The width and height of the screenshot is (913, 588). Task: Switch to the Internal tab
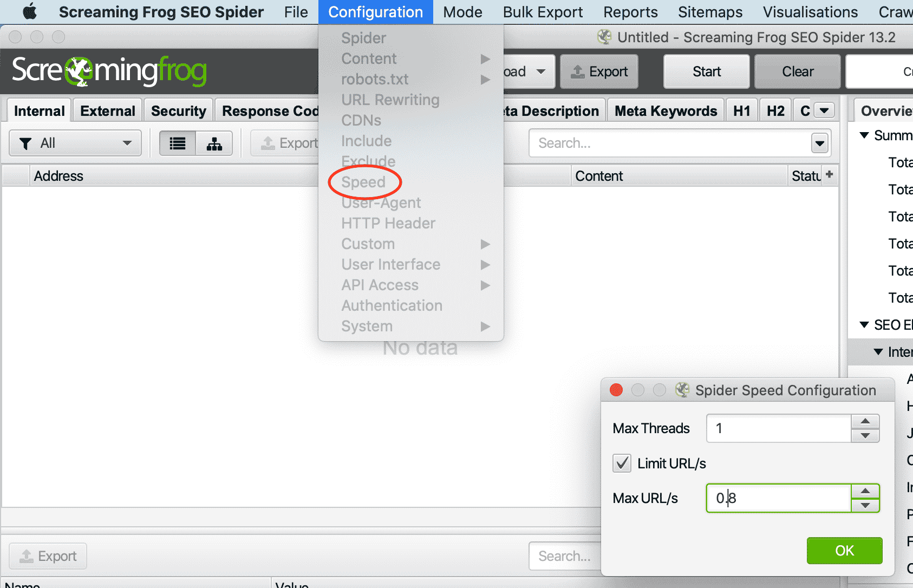(x=39, y=110)
